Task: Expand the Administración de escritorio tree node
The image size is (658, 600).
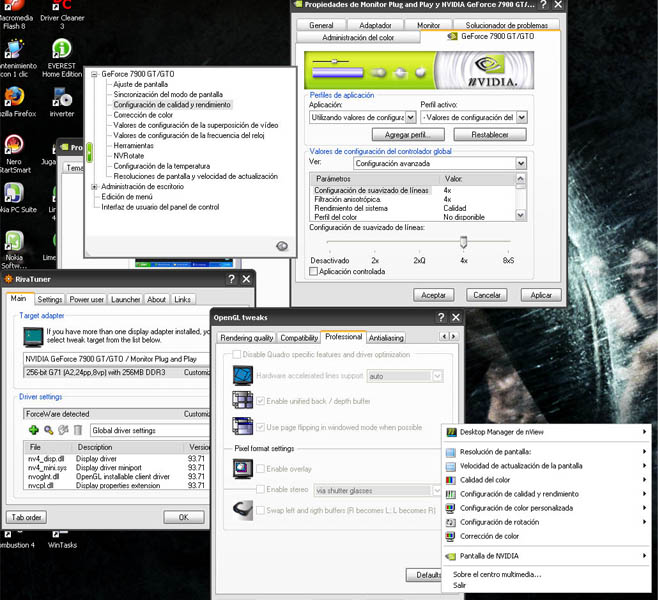Action: click(x=94, y=187)
